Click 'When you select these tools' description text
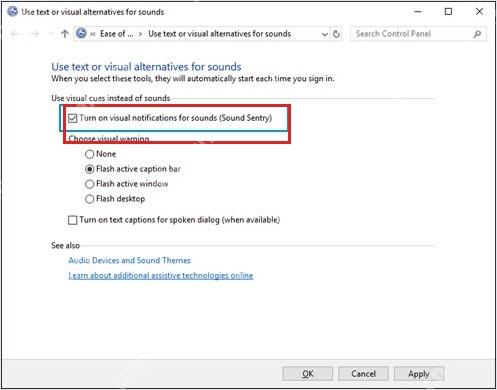This screenshot has width=497, height=390. pos(193,79)
